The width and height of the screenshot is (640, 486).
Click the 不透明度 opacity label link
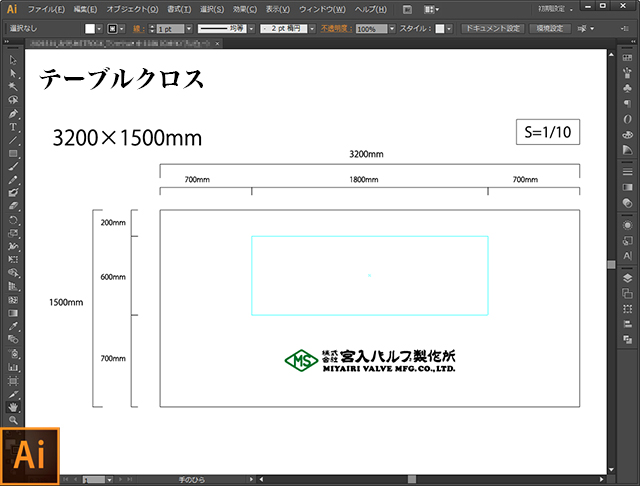tap(336, 29)
